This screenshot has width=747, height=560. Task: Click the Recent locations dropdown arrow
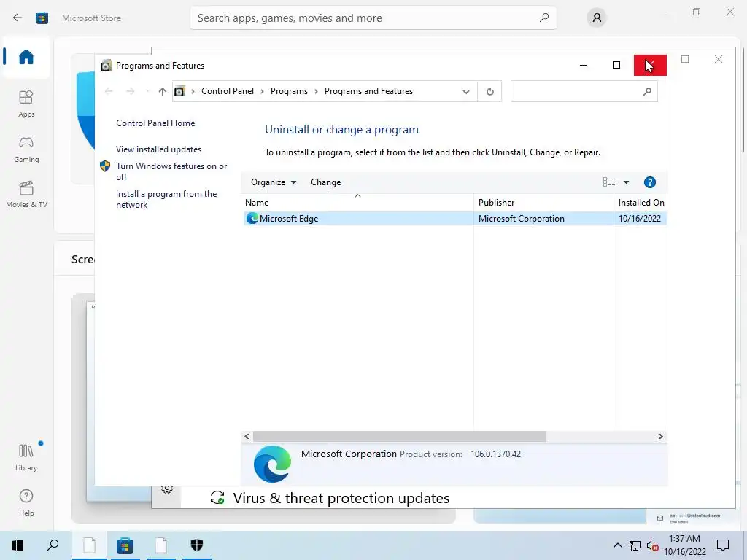pyautogui.click(x=147, y=91)
